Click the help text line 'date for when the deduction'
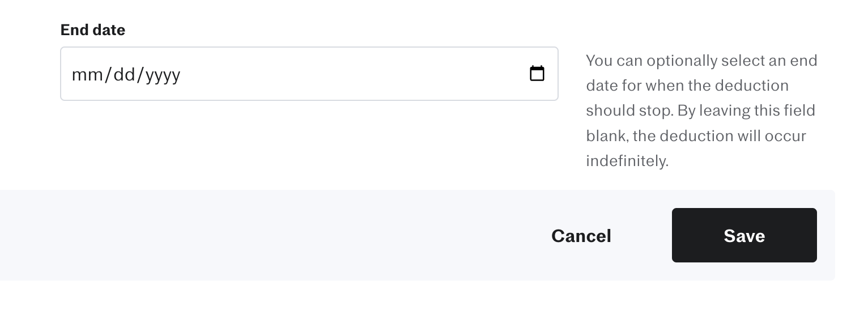This screenshot has height=314, width=868. coord(687,86)
